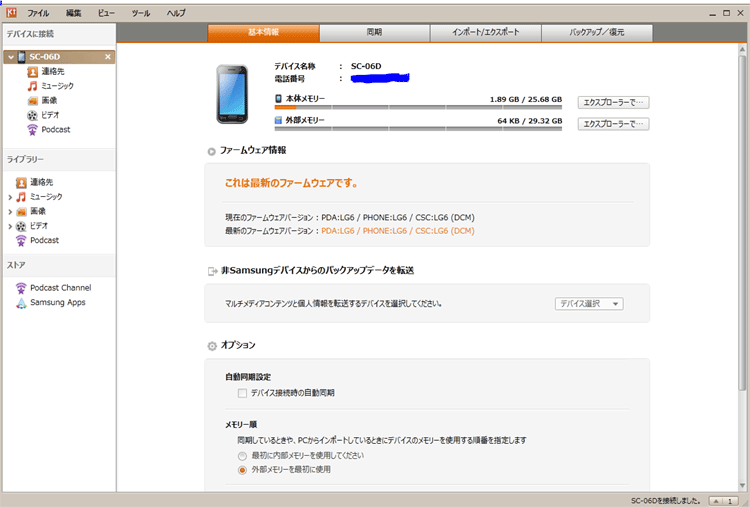Open library 連絡先 contacts icon
The height and width of the screenshot is (507, 750).
pos(21,182)
